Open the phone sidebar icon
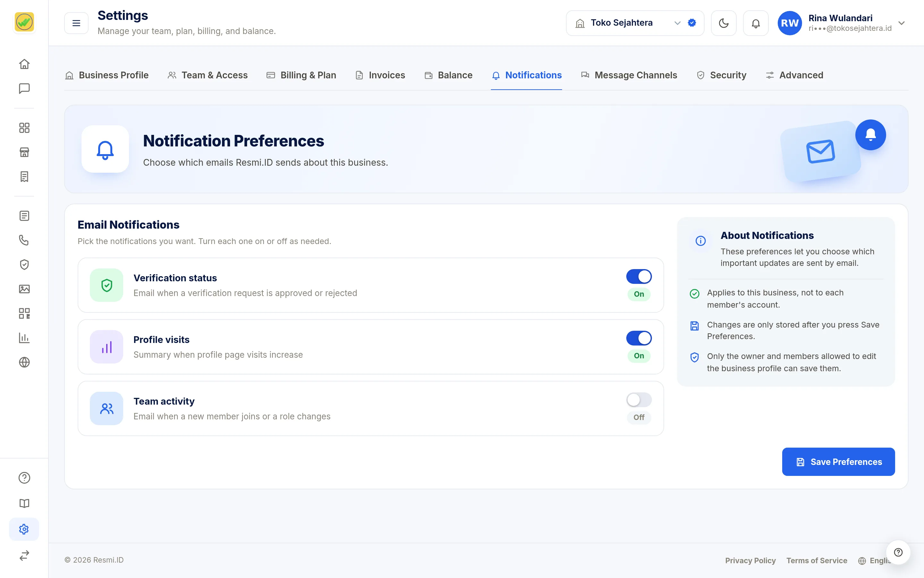This screenshot has width=924, height=578. (24, 240)
